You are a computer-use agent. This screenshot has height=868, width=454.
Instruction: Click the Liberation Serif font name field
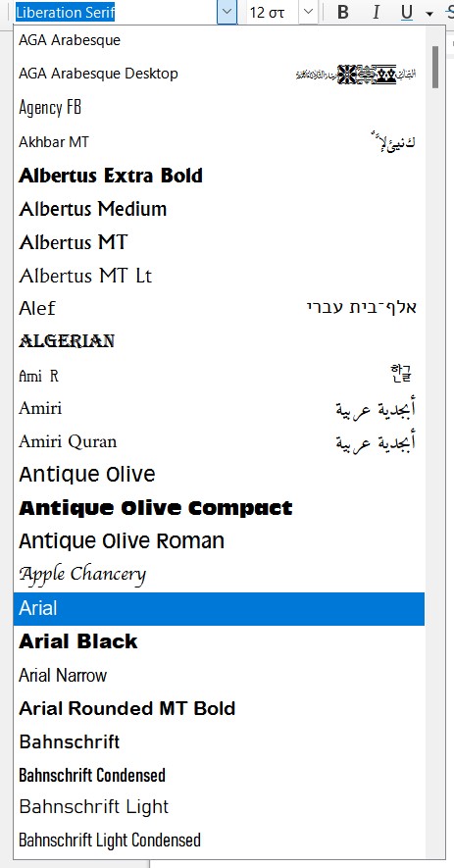[x=116, y=12]
